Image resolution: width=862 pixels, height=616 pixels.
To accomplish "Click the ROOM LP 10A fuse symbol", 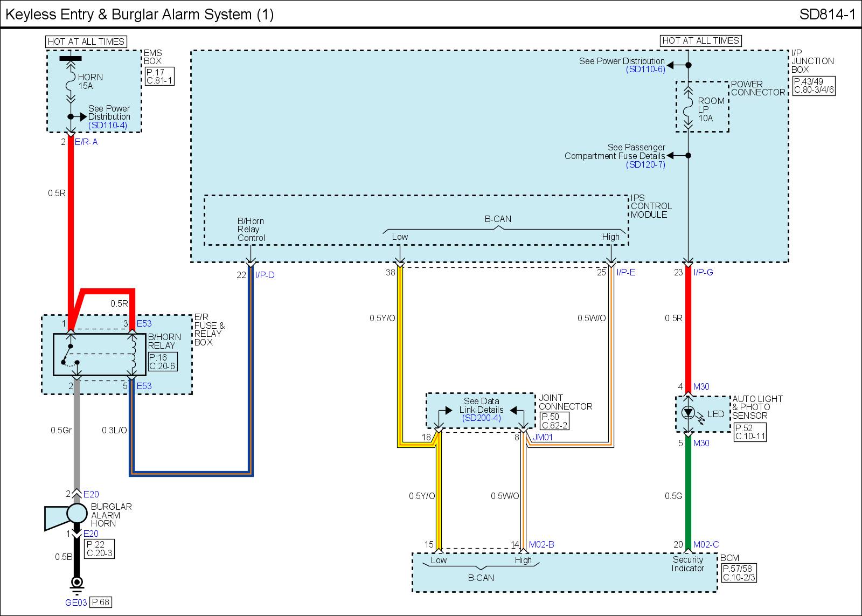I will (688, 109).
